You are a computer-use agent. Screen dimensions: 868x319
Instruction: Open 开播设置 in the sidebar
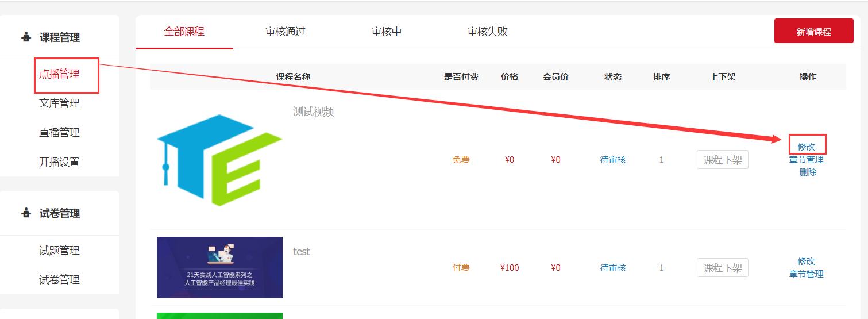click(59, 162)
